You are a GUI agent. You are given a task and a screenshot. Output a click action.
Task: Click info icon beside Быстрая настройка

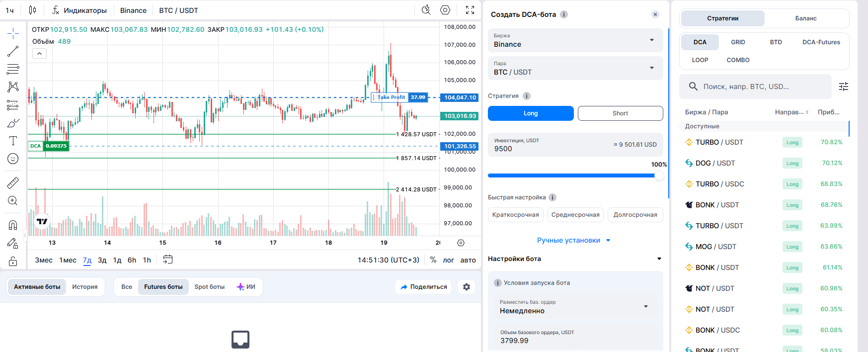click(552, 197)
